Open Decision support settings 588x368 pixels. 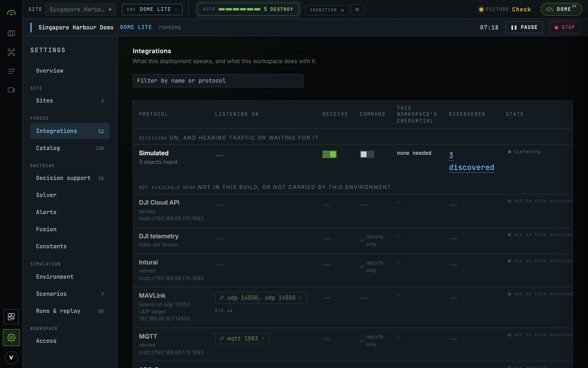[x=70, y=178]
